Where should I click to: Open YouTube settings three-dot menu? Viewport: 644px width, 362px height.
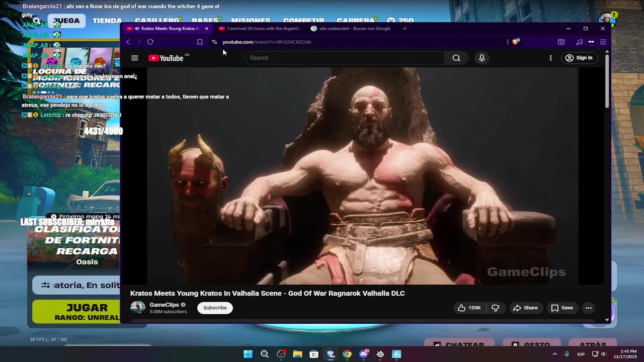click(550, 58)
